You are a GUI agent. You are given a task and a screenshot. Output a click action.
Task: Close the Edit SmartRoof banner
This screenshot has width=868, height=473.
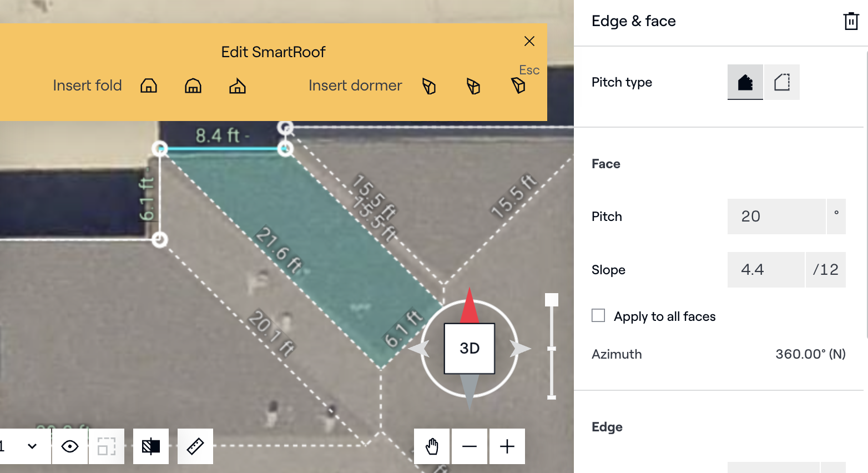tap(529, 41)
